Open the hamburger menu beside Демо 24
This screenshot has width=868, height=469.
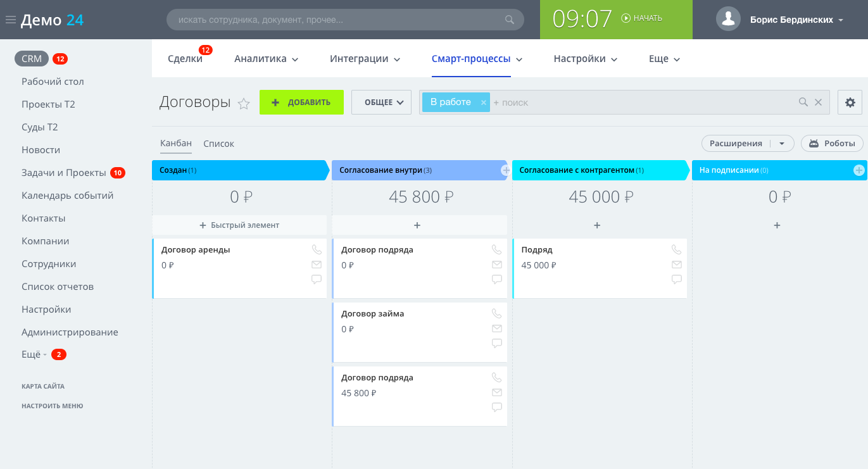[x=10, y=20]
